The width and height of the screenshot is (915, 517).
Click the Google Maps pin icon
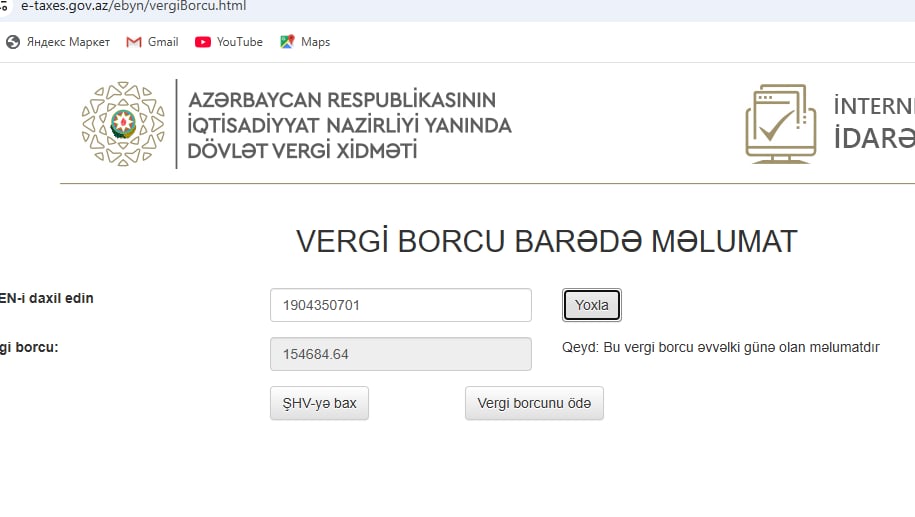click(287, 42)
